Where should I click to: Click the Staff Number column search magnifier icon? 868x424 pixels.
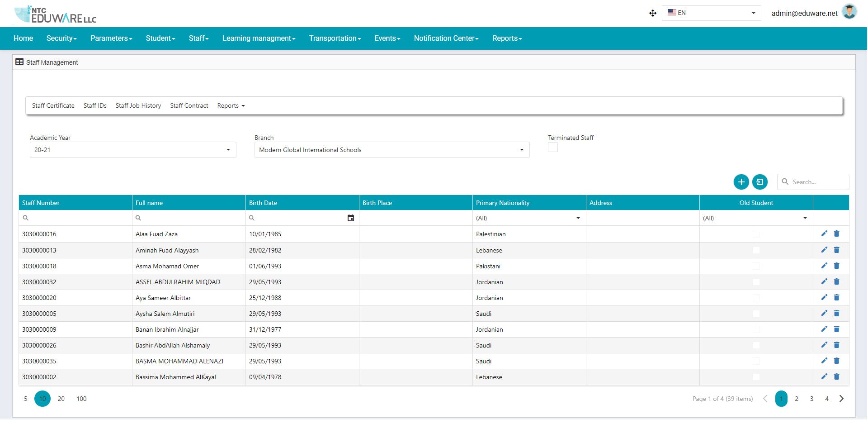[26, 218]
